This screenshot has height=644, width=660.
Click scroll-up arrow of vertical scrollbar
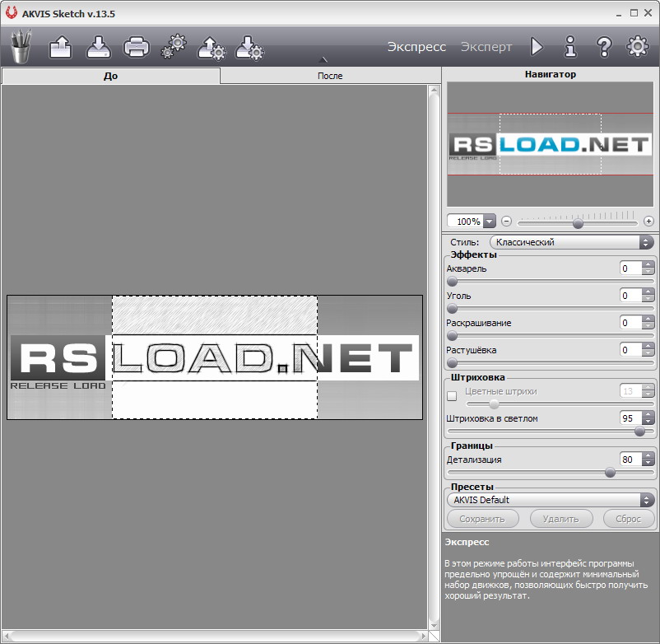(x=434, y=90)
